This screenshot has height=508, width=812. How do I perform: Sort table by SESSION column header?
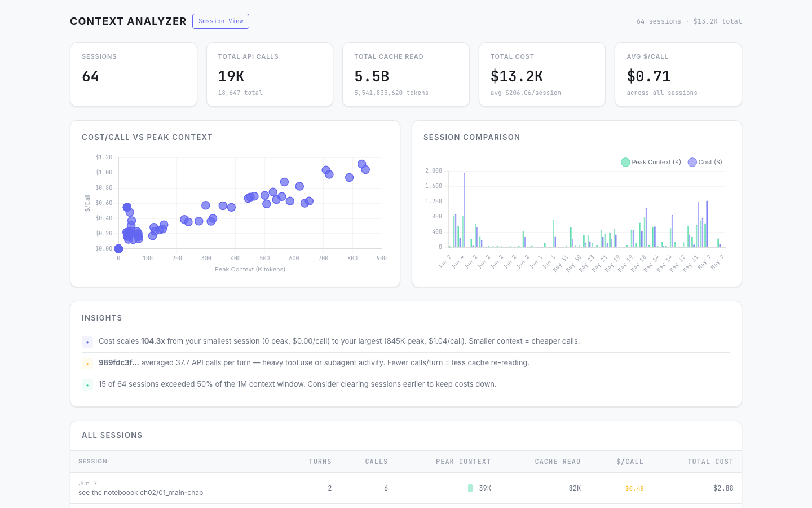pos(93,462)
